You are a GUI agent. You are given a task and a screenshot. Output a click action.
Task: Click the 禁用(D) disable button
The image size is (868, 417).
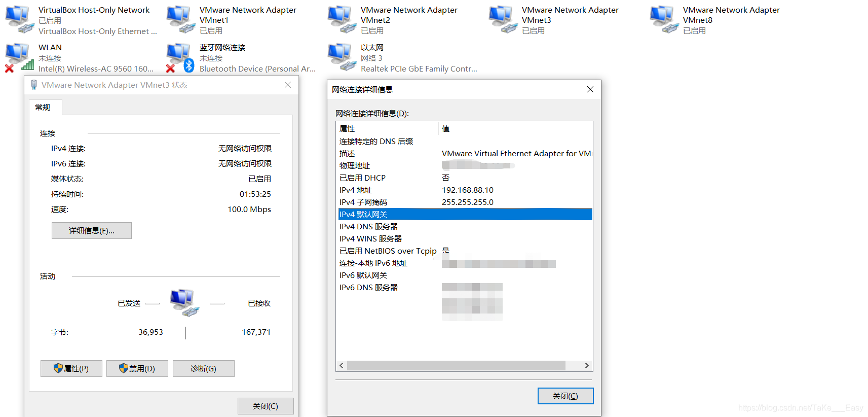137,368
